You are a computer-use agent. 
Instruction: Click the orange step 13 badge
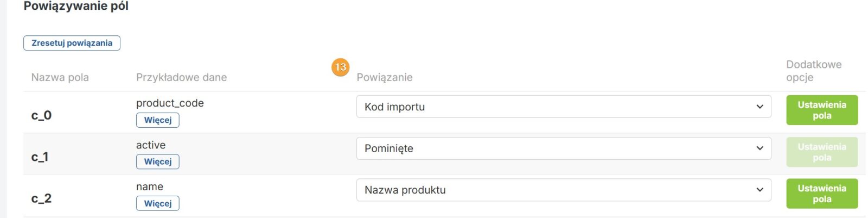click(x=340, y=67)
